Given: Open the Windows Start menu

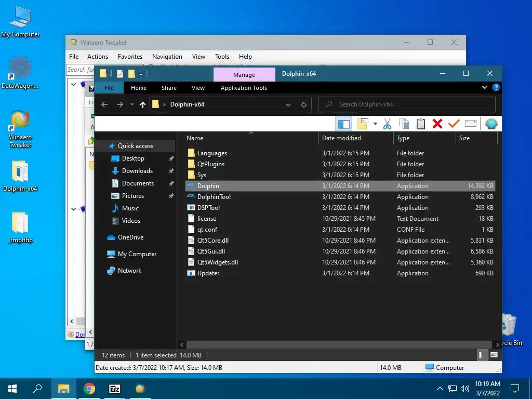Looking at the screenshot, I should 12,389.
